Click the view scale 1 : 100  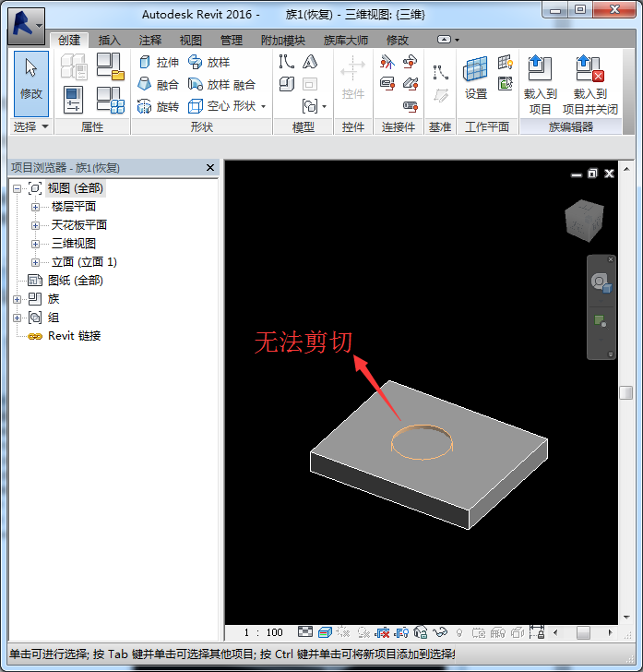(x=264, y=632)
